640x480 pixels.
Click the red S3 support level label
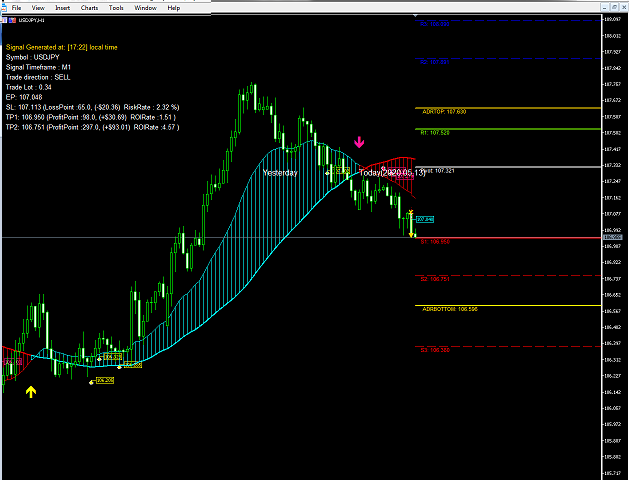[x=435, y=350]
